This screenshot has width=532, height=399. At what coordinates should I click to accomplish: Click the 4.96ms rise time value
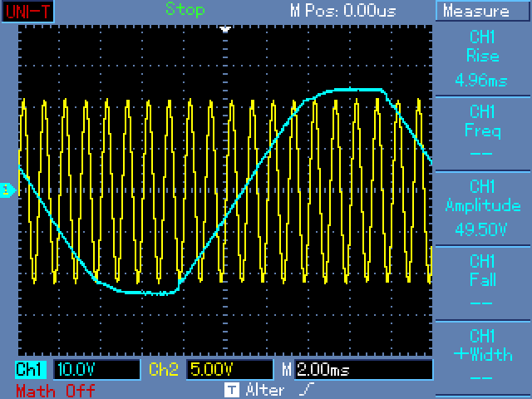[x=481, y=81]
